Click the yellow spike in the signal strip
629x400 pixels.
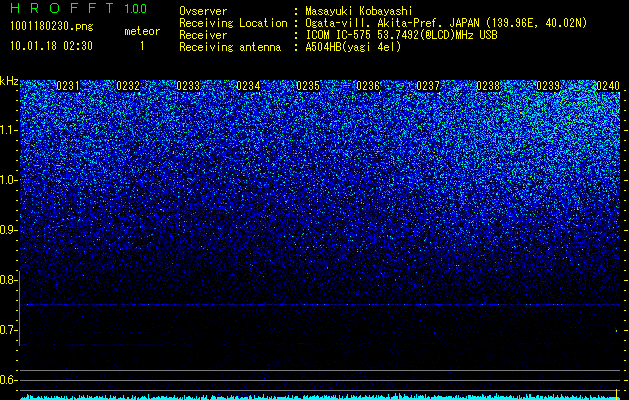coord(617,393)
